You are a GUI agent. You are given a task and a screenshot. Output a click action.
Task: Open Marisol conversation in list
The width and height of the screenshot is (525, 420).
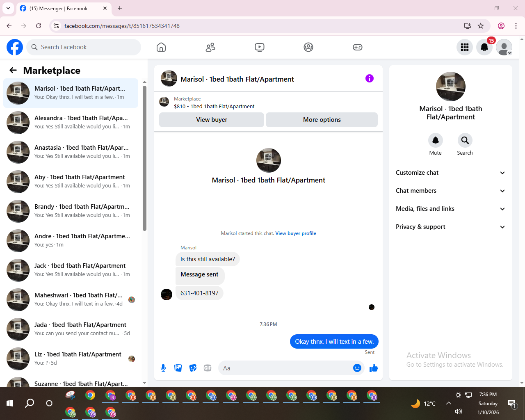pos(71,93)
